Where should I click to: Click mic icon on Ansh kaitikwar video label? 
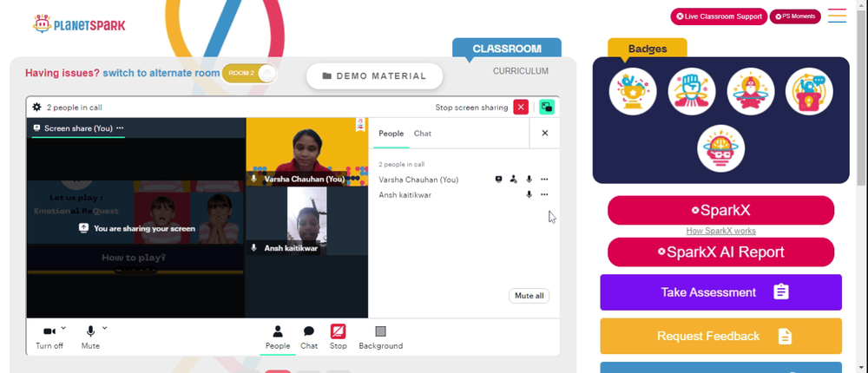[253, 248]
